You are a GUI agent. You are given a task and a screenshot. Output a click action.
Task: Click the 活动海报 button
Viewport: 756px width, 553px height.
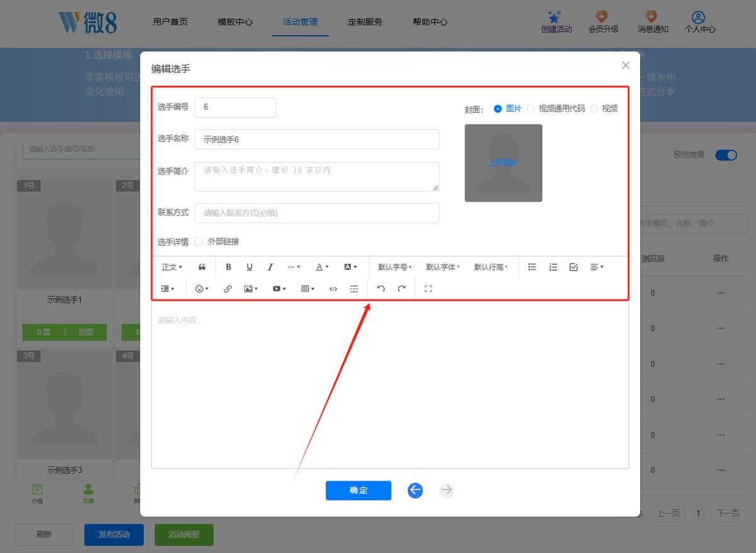184,534
